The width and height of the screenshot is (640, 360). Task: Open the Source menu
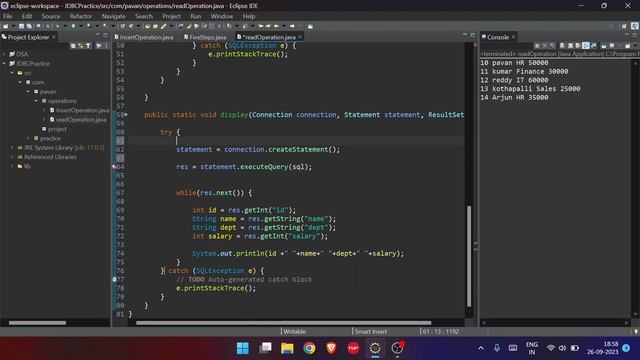(51, 16)
